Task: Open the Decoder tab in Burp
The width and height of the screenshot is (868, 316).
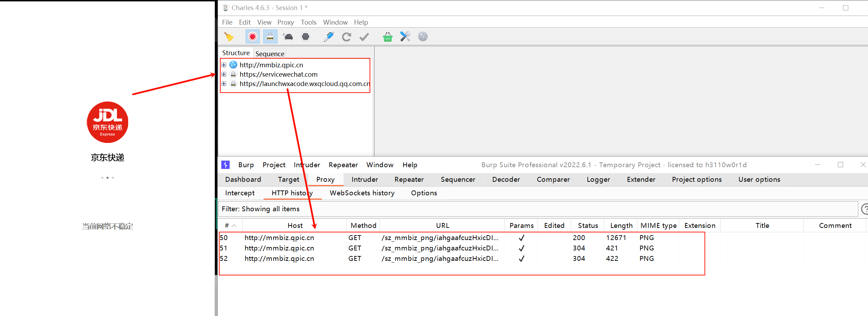Action: tap(506, 179)
